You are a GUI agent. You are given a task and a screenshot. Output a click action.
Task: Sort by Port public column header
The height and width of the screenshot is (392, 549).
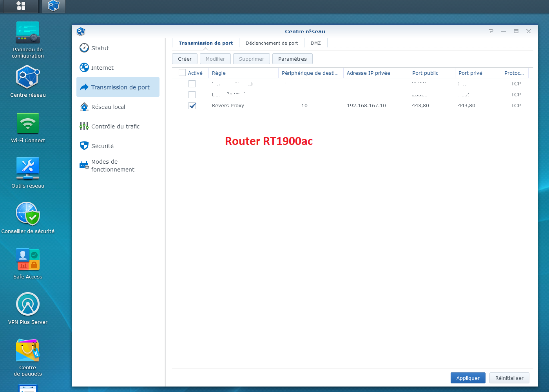(x=425, y=73)
